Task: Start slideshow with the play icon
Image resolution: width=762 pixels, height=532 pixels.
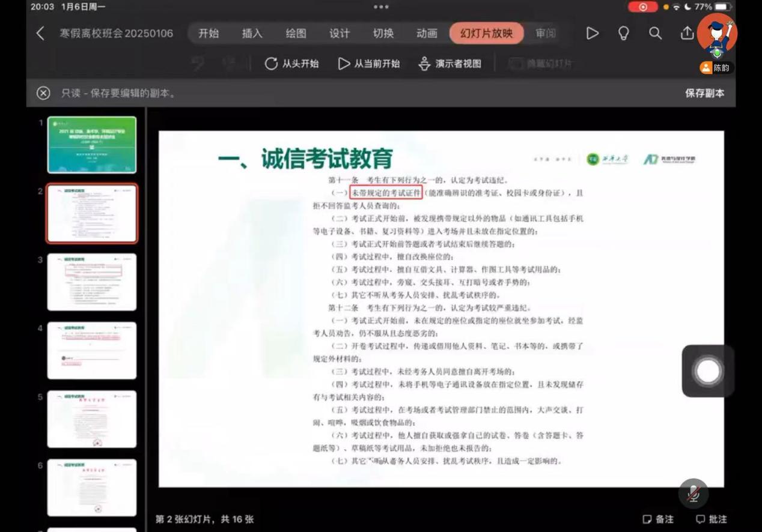Action: click(593, 33)
